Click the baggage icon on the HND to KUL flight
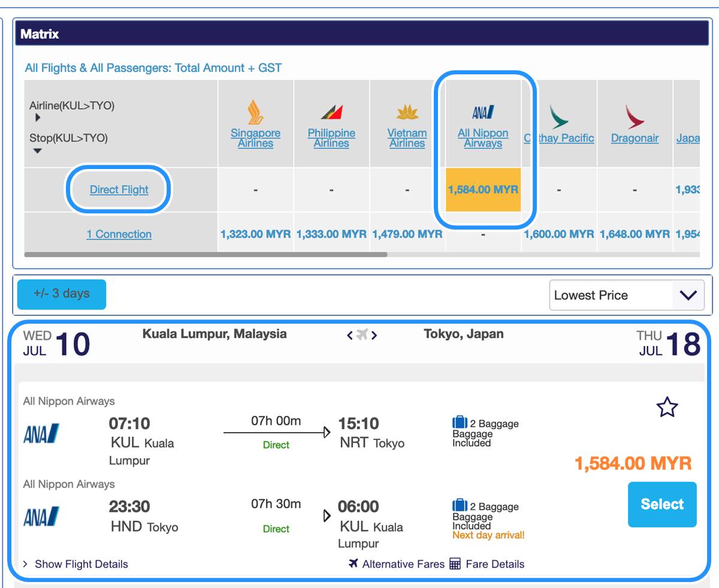Image resolution: width=719 pixels, height=588 pixels. [460, 505]
